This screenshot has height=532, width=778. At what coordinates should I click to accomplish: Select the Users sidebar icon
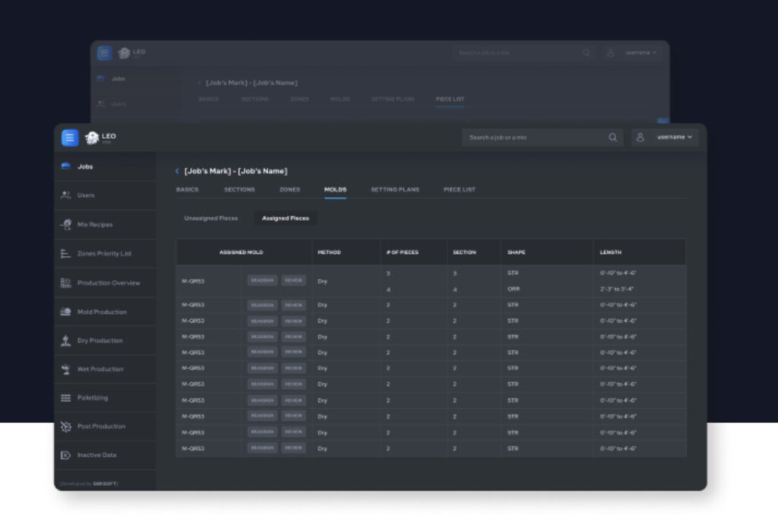67,195
